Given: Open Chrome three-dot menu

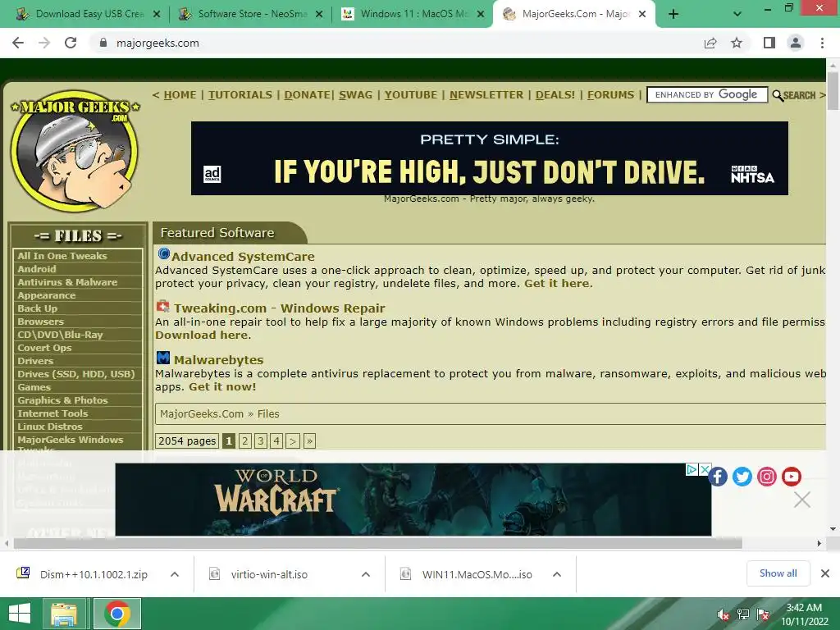Looking at the screenshot, I should tap(822, 43).
